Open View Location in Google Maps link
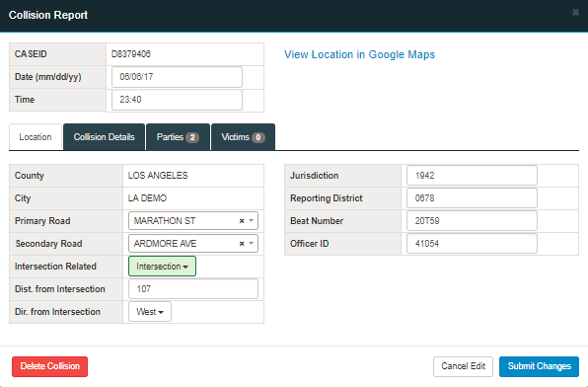 tap(359, 54)
